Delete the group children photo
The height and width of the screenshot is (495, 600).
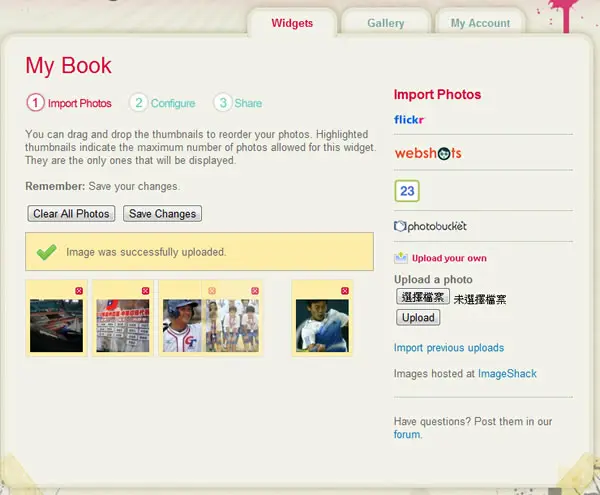255,291
